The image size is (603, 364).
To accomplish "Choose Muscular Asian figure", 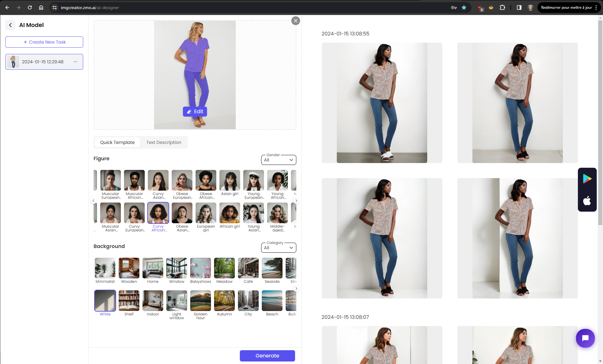I will [110, 217].
